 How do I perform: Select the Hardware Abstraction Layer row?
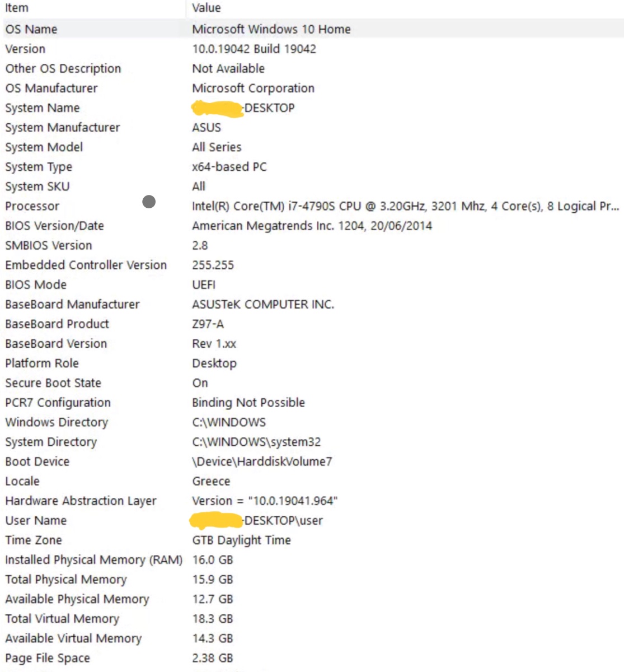pos(81,501)
